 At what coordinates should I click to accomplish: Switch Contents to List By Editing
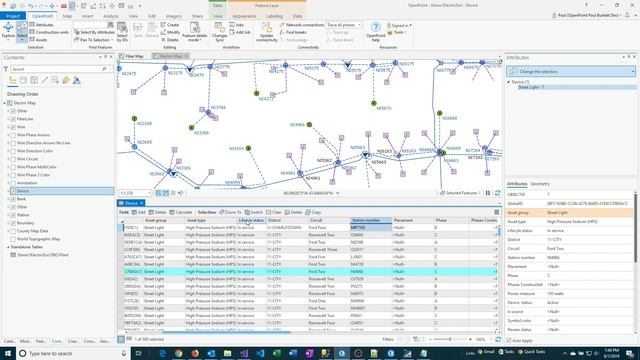[44, 80]
